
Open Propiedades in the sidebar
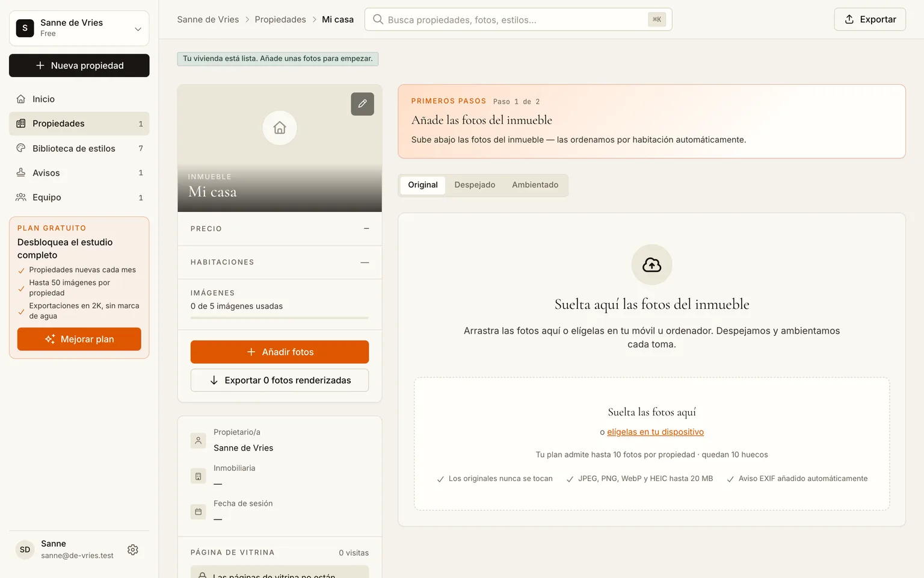pos(79,123)
